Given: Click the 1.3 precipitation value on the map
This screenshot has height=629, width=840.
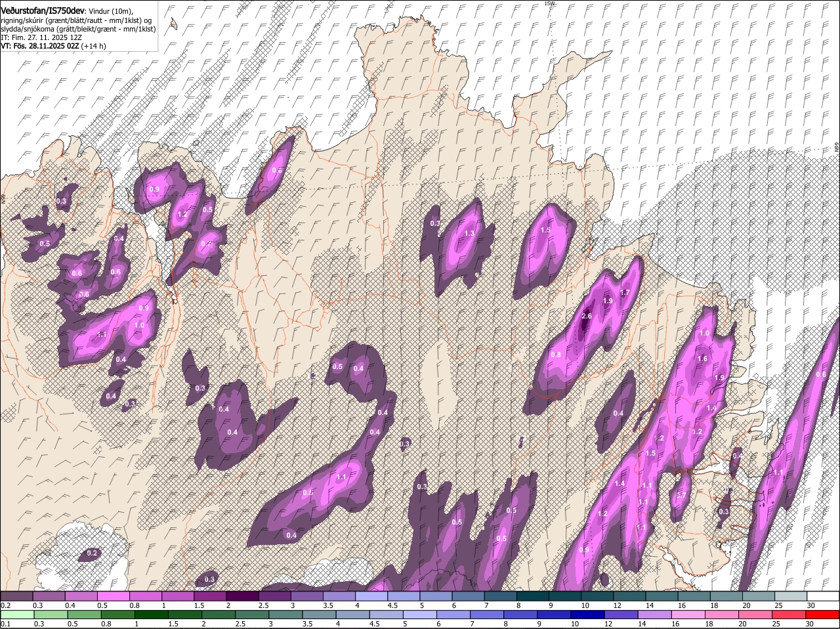Looking at the screenshot, I should (x=469, y=233).
